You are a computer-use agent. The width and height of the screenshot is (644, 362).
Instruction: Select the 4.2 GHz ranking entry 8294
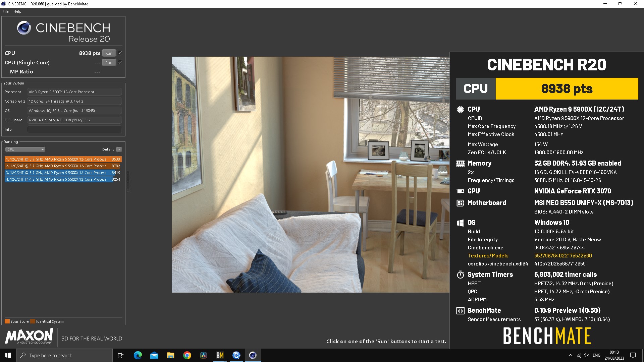[63, 179]
